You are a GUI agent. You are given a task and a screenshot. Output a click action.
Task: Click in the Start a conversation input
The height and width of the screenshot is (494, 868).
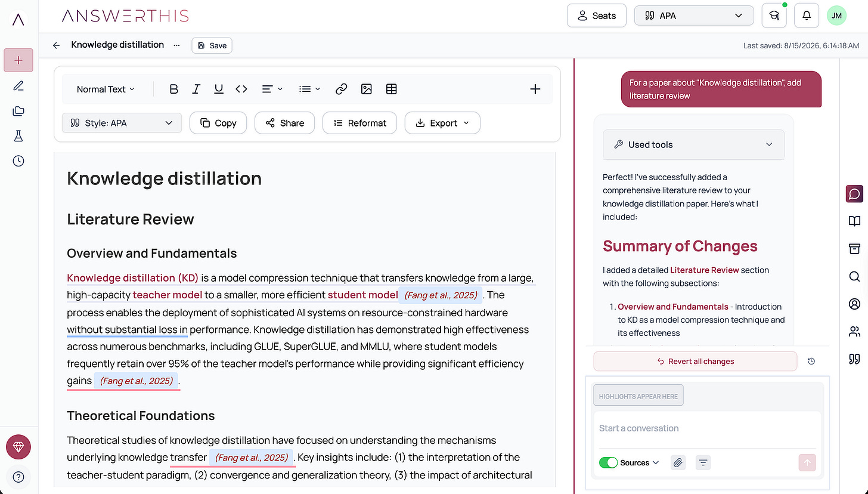coord(707,428)
